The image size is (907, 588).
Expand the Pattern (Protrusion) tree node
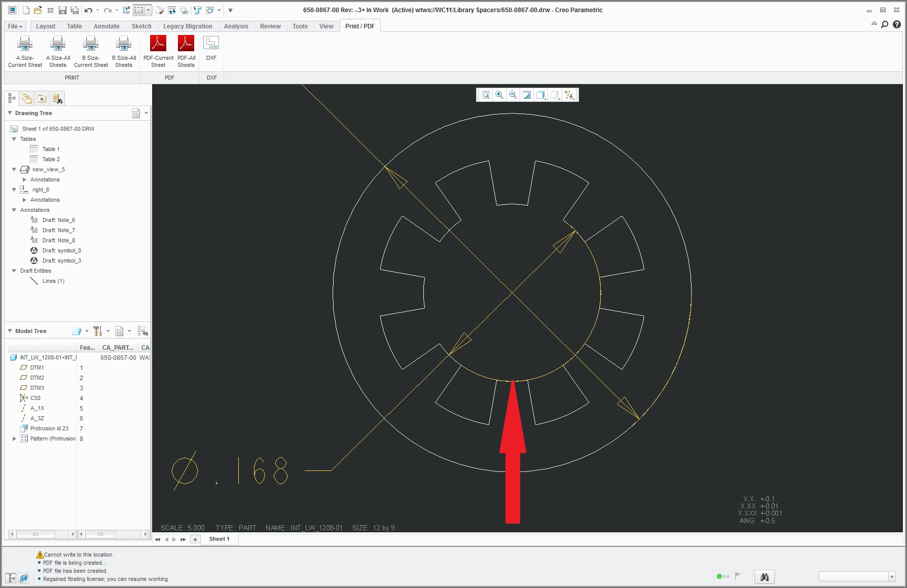(14, 438)
